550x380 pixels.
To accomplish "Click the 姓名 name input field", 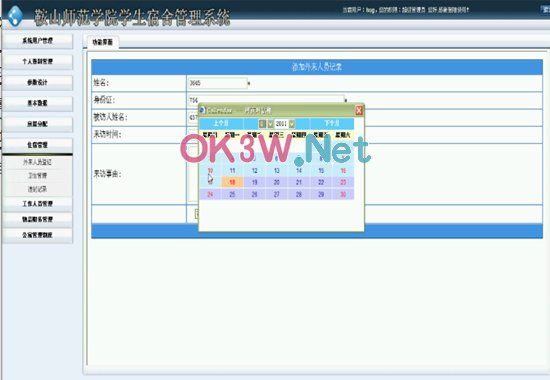I will tap(217, 83).
